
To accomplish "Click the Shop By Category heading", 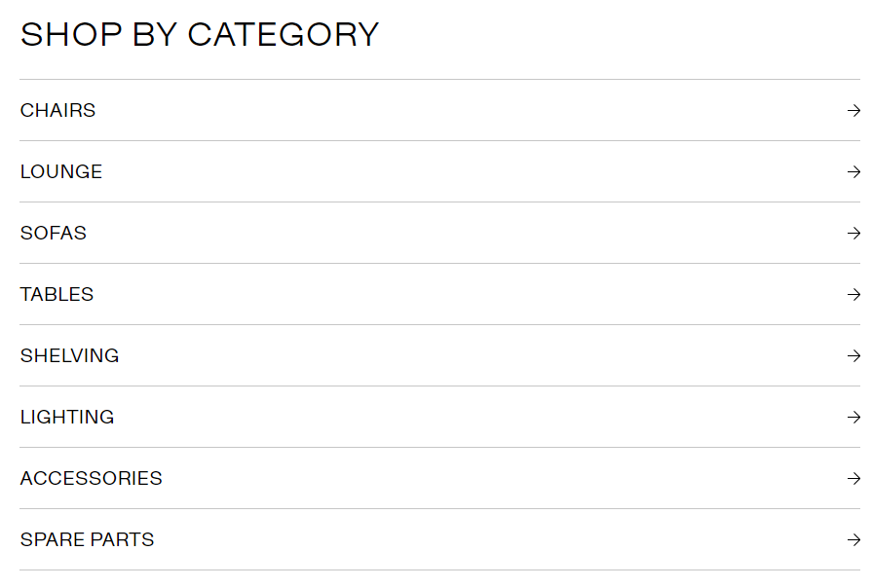I will [x=199, y=35].
